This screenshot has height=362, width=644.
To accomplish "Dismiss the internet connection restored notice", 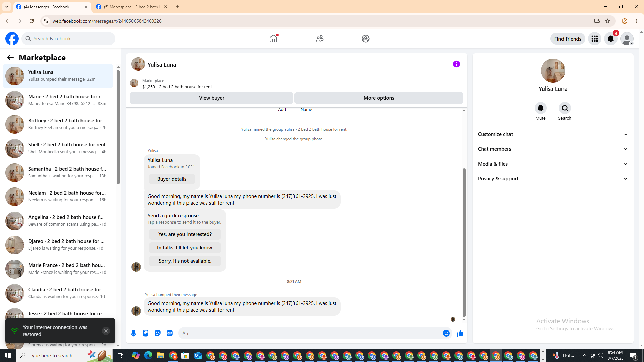I will (x=106, y=331).
